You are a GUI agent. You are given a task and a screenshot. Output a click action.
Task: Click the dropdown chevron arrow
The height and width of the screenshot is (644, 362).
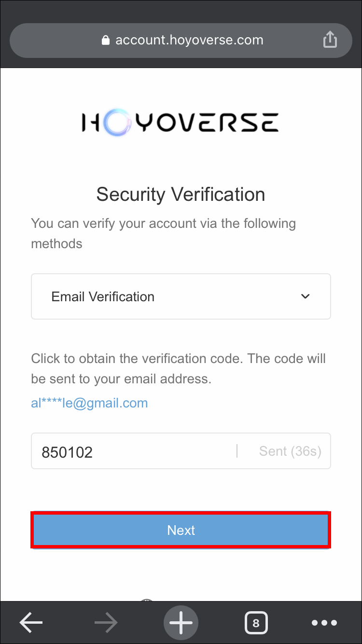pyautogui.click(x=305, y=296)
